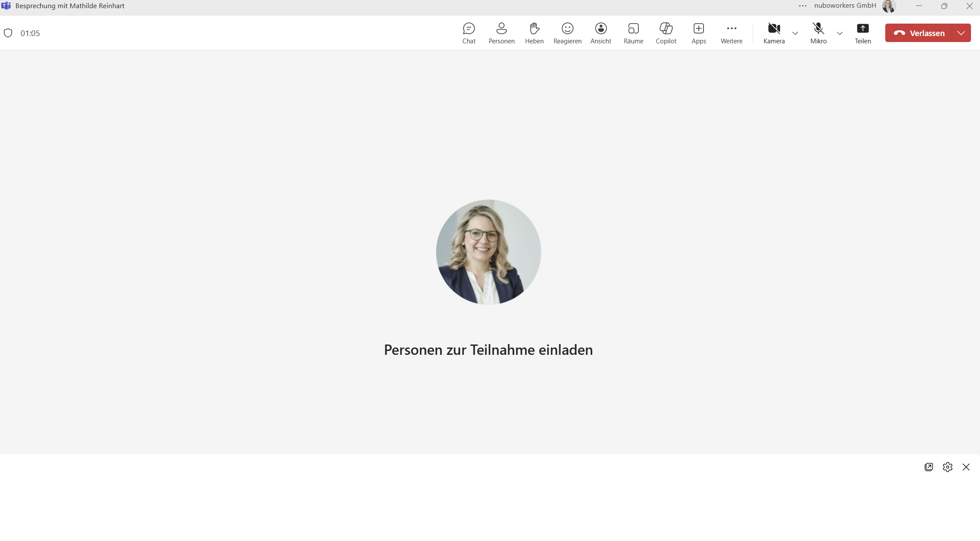Open Räume breakout rooms
980x541 pixels.
(x=633, y=33)
